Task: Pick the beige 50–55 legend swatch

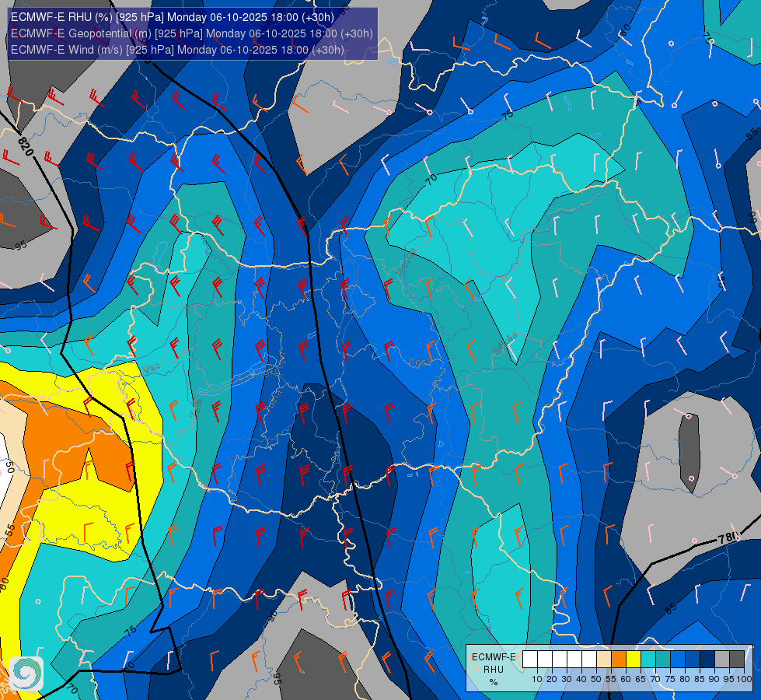Action: click(x=604, y=659)
